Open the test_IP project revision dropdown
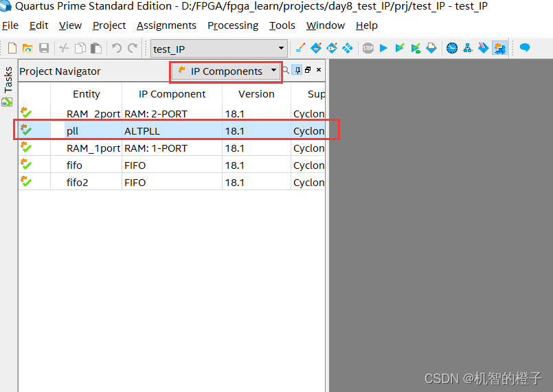553x392 pixels. 218,49
